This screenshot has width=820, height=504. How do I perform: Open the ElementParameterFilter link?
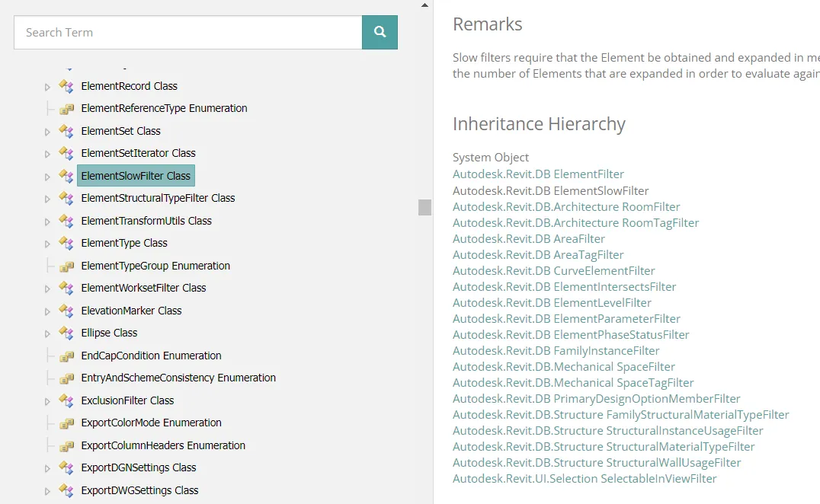566,318
